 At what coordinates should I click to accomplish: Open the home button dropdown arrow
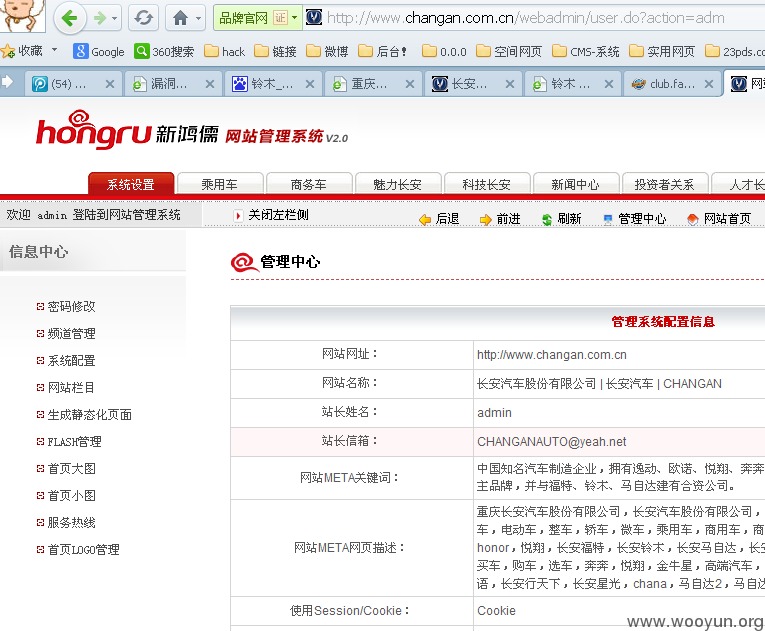(x=198, y=19)
